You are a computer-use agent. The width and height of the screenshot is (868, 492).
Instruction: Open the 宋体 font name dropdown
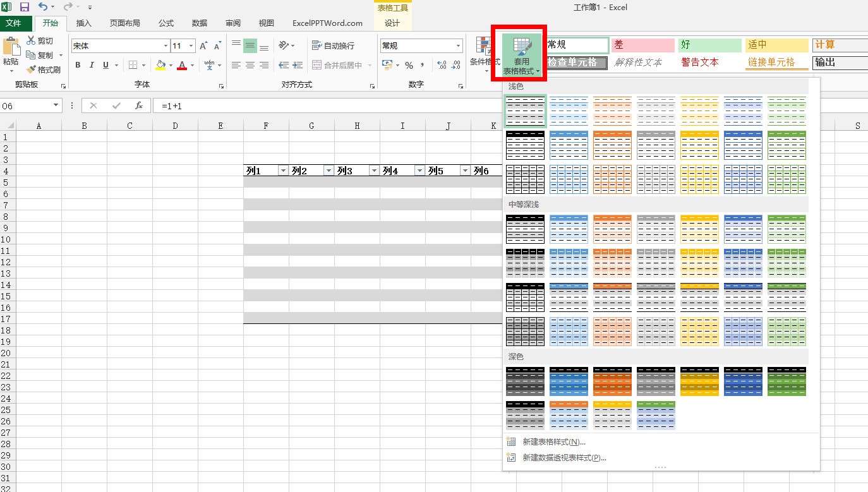166,46
